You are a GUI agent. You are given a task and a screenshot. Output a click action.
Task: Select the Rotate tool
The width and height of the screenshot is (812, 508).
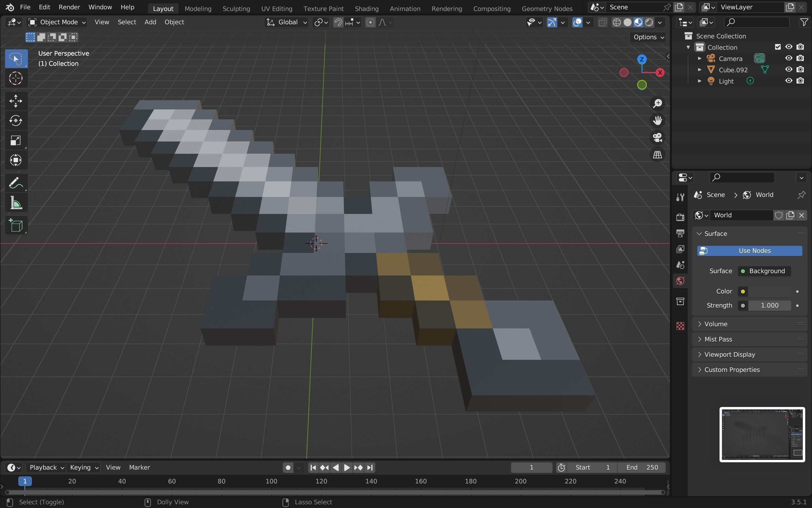16,120
